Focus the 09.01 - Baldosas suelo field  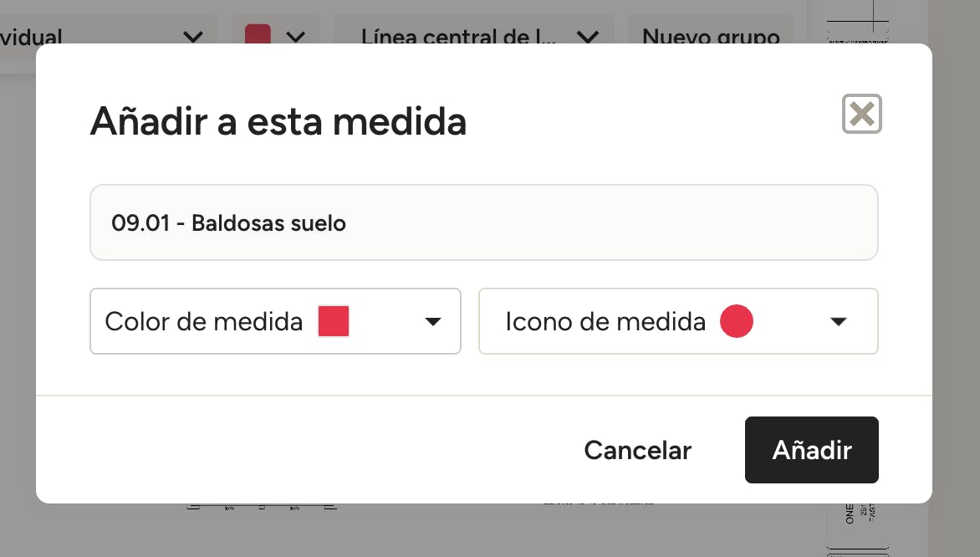click(x=484, y=222)
